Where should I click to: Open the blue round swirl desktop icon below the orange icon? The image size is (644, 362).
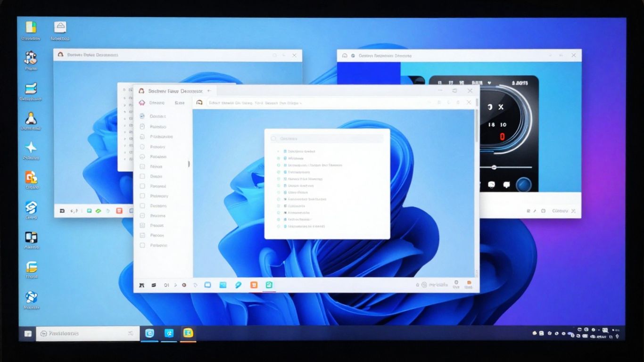pyautogui.click(x=31, y=207)
